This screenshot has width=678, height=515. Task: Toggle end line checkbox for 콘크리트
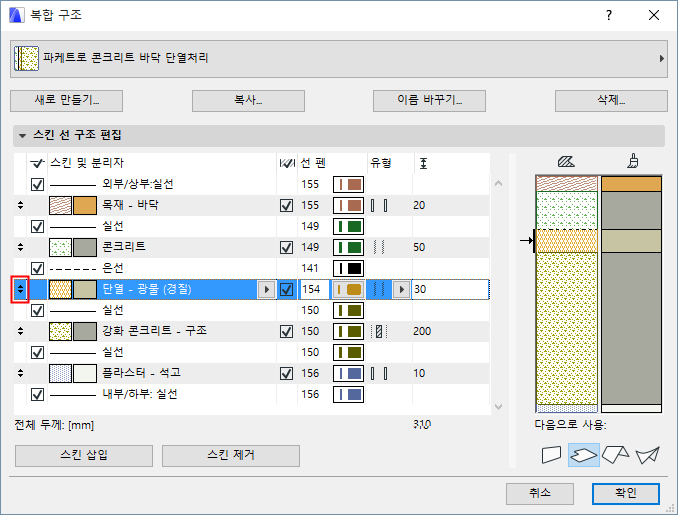(286, 247)
